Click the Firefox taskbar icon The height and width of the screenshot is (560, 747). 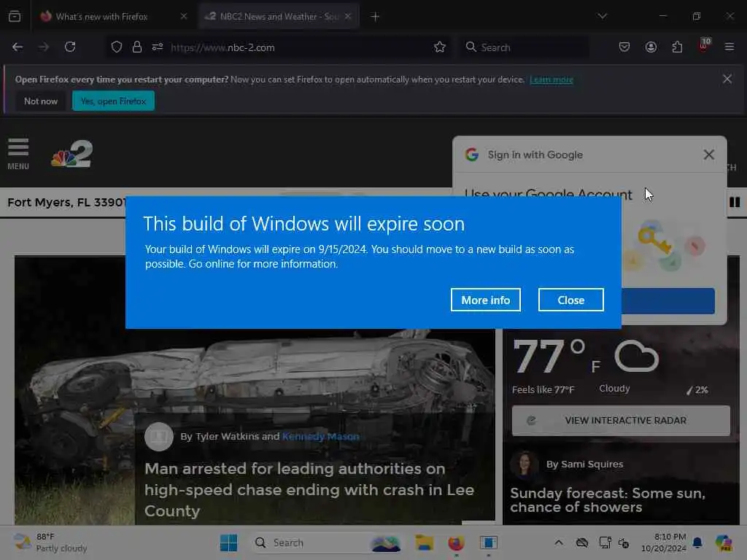(x=456, y=542)
